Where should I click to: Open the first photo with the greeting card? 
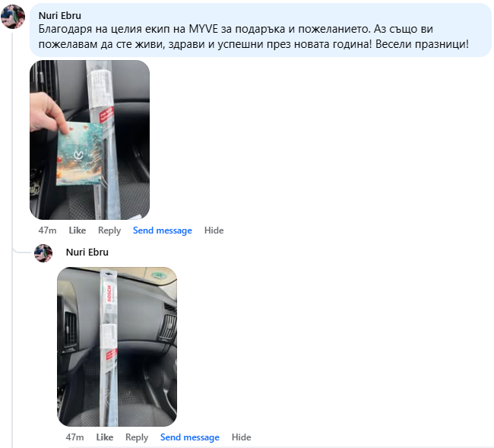click(90, 140)
